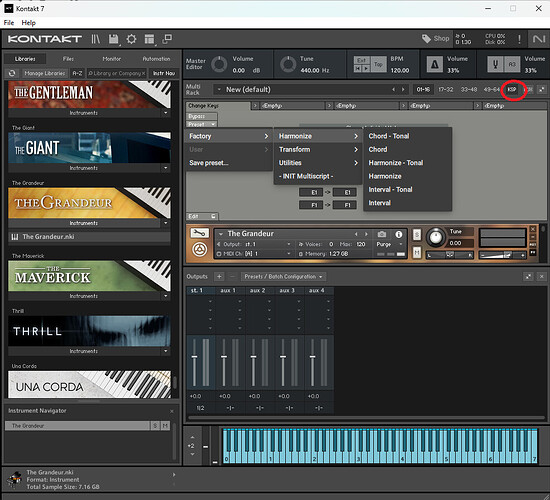The height and width of the screenshot is (500, 550).
Task: Click the Instr Nav button
Action: pos(164,73)
